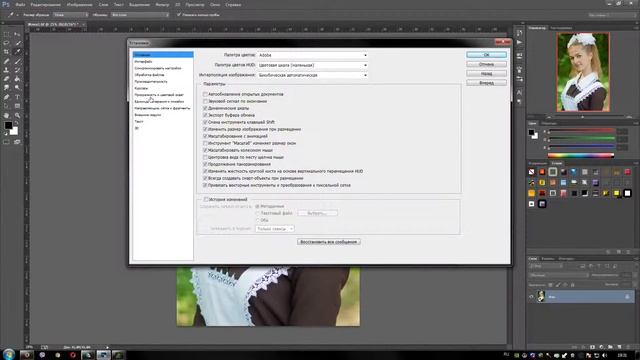Select the Lasso tool
This screenshot has height=360, width=640.
point(7,43)
